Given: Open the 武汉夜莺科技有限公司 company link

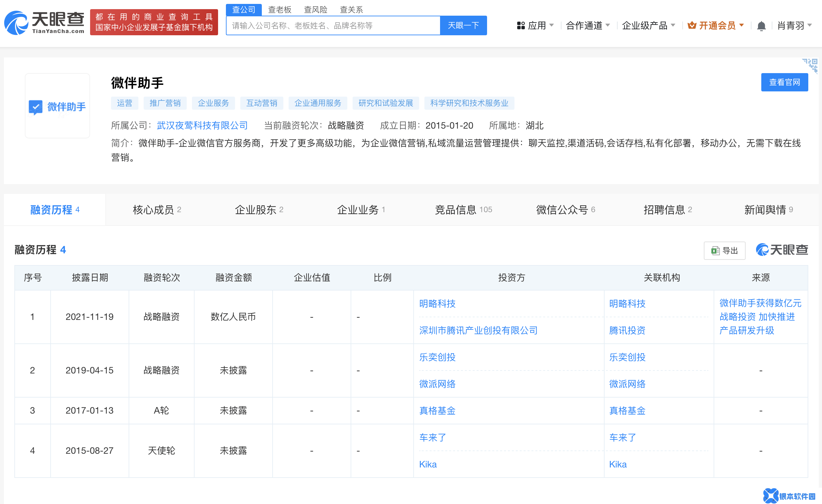Looking at the screenshot, I should 202,125.
